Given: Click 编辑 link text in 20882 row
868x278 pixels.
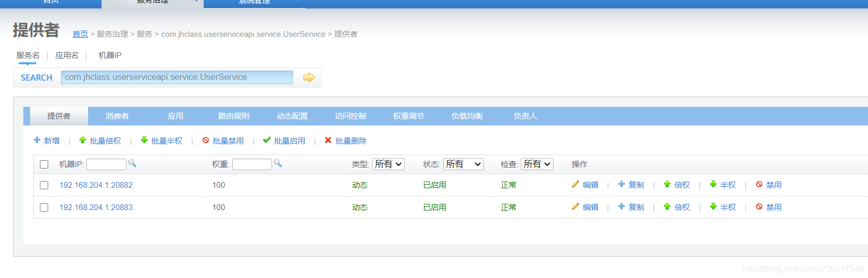Looking at the screenshot, I should pos(590,185).
